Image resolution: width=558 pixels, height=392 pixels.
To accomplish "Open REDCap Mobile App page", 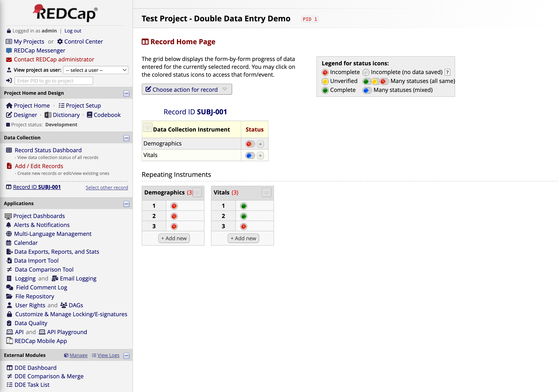I will click(x=41, y=341).
